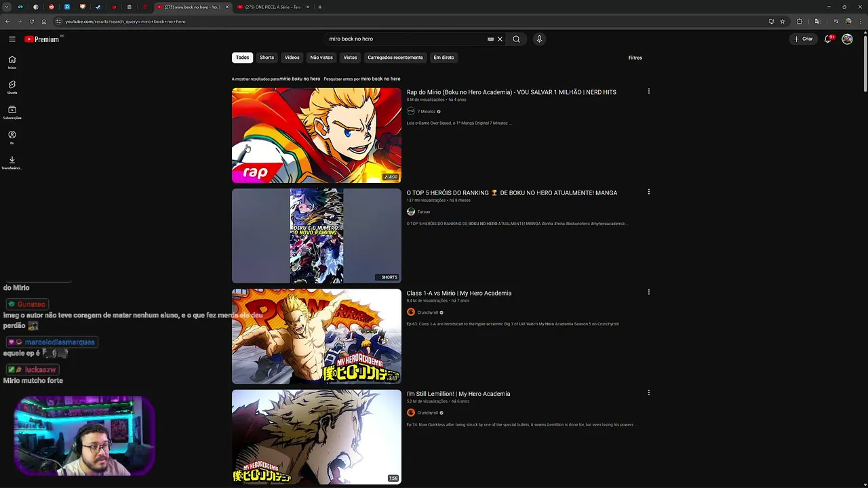The image size is (868, 488).
Task: Open the on-screen keyboard in search box
Action: [490, 39]
